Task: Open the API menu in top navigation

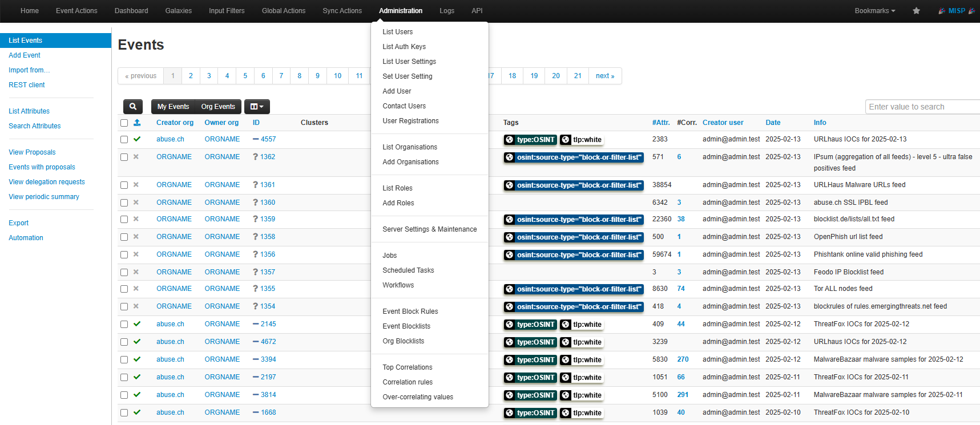Action: (x=477, y=11)
